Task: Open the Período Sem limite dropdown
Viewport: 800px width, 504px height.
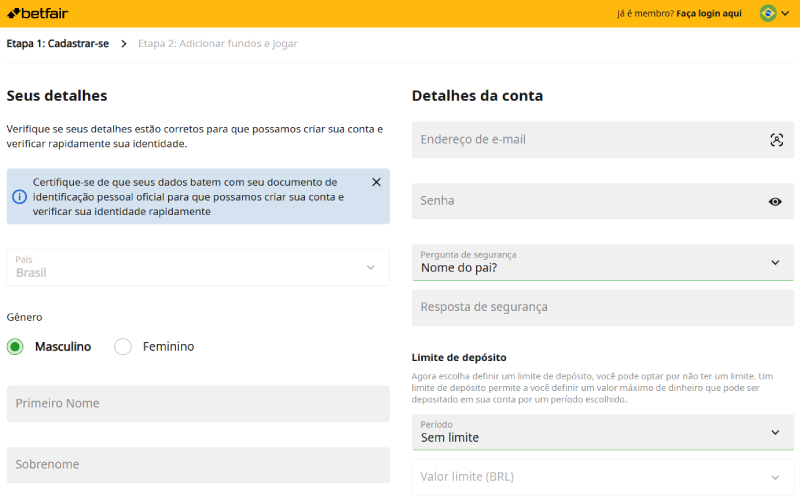Action: pyautogui.click(x=603, y=432)
